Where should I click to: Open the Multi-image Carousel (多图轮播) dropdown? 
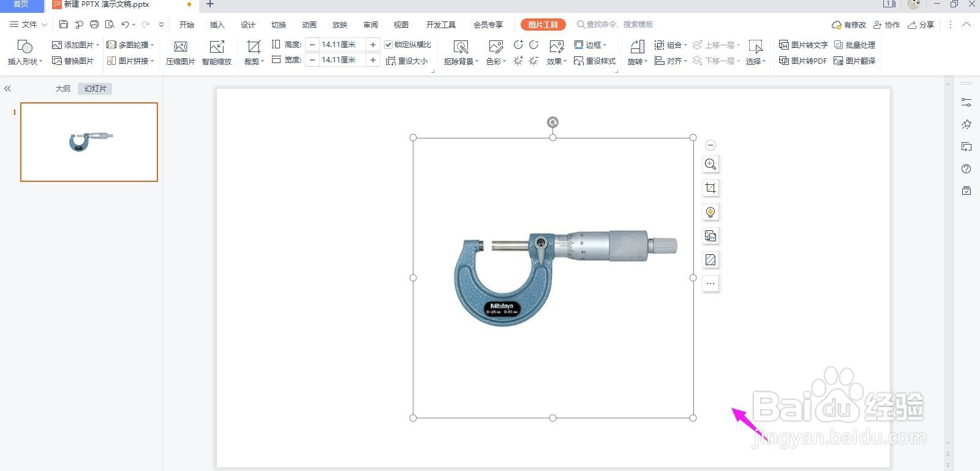pyautogui.click(x=130, y=45)
